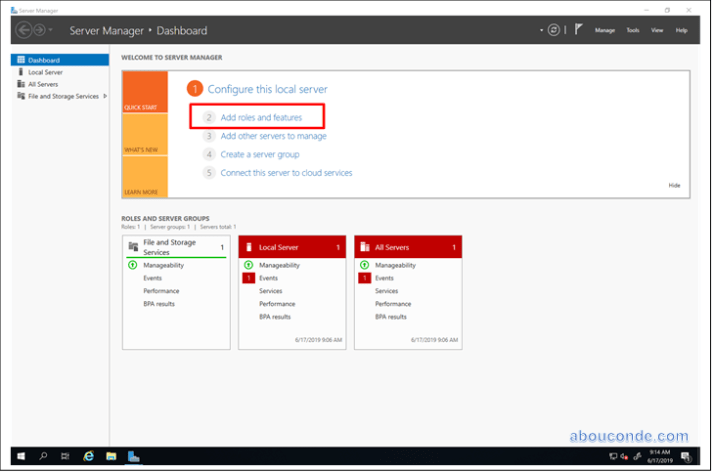Click the Windows Start button
This screenshot has width=714, height=472.
(20, 456)
